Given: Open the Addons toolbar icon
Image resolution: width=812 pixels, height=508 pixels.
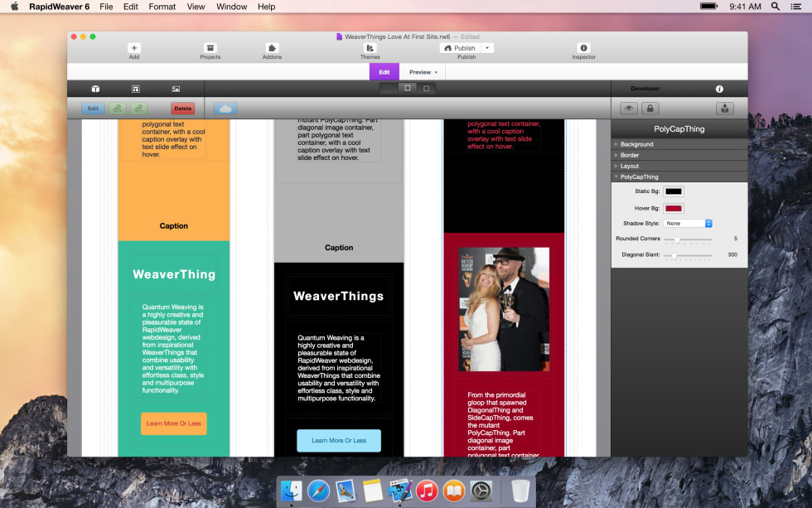Looking at the screenshot, I should pos(272,47).
